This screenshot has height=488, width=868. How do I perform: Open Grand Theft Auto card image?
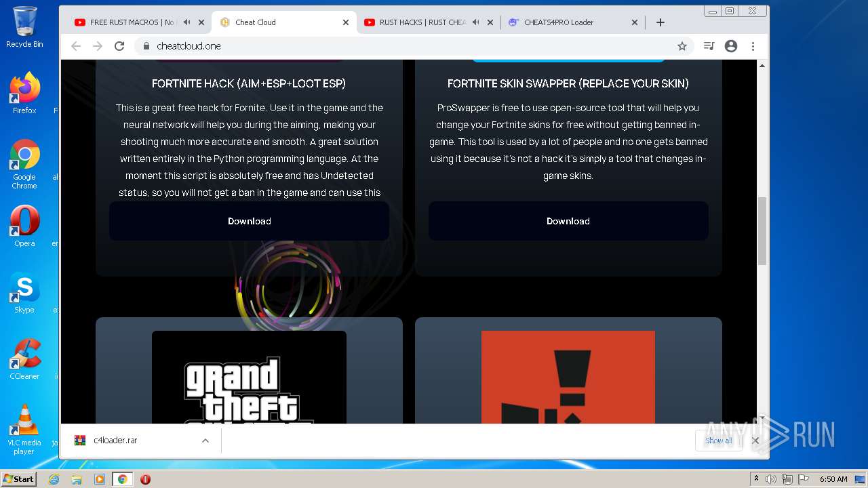[x=249, y=378]
